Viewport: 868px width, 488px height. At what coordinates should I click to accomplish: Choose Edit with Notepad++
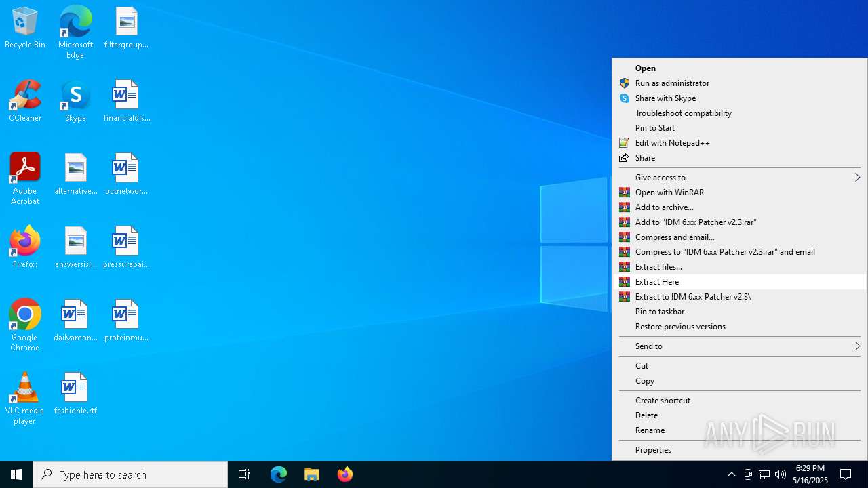739,143
